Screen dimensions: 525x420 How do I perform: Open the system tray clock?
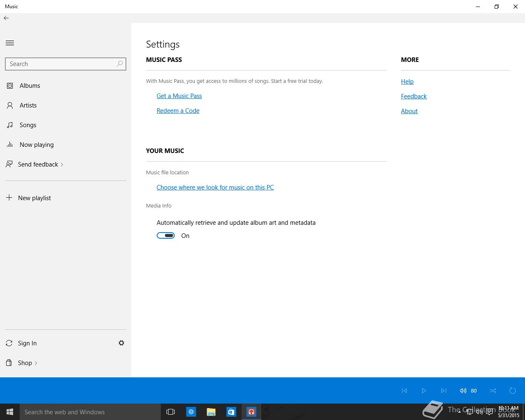(509, 412)
